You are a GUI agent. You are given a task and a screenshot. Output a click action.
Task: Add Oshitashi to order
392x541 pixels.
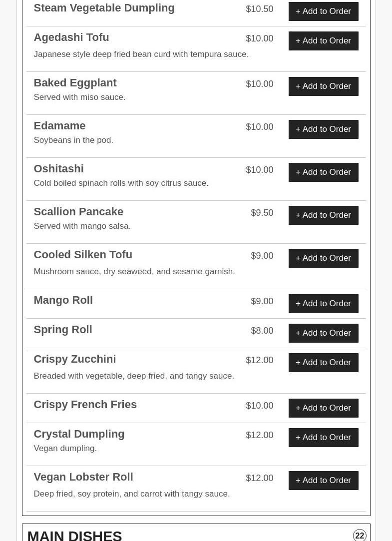323,172
